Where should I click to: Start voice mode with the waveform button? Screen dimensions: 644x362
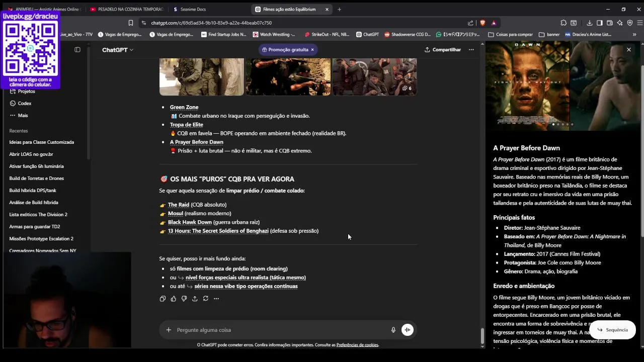[408, 330]
